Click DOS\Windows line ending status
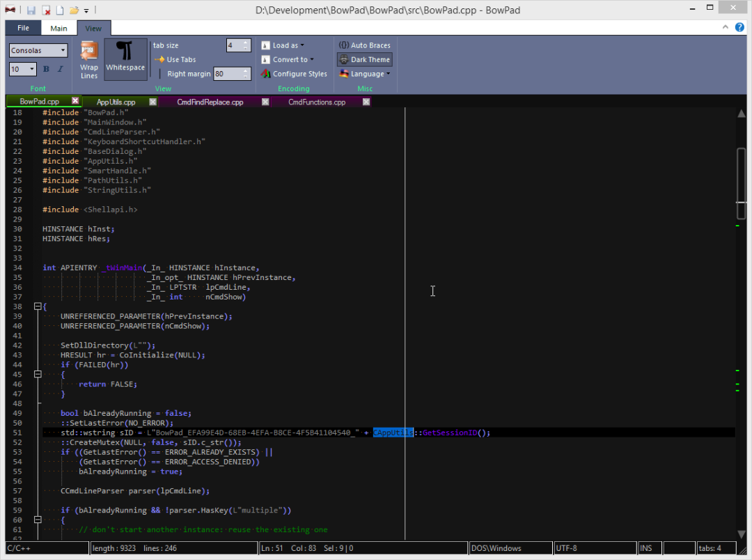Image resolution: width=752 pixels, height=560 pixels. 510,548
